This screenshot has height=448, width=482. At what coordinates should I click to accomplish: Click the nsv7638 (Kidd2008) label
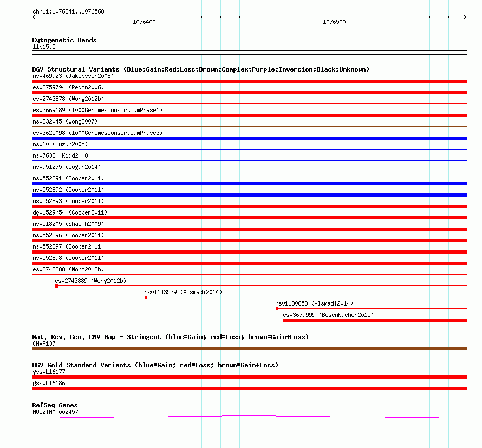[62, 155]
